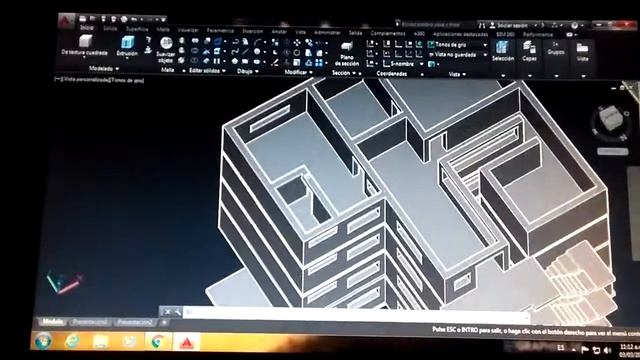Open the Anotar ribbon tab
This screenshot has height=360, width=640.
(279, 31)
